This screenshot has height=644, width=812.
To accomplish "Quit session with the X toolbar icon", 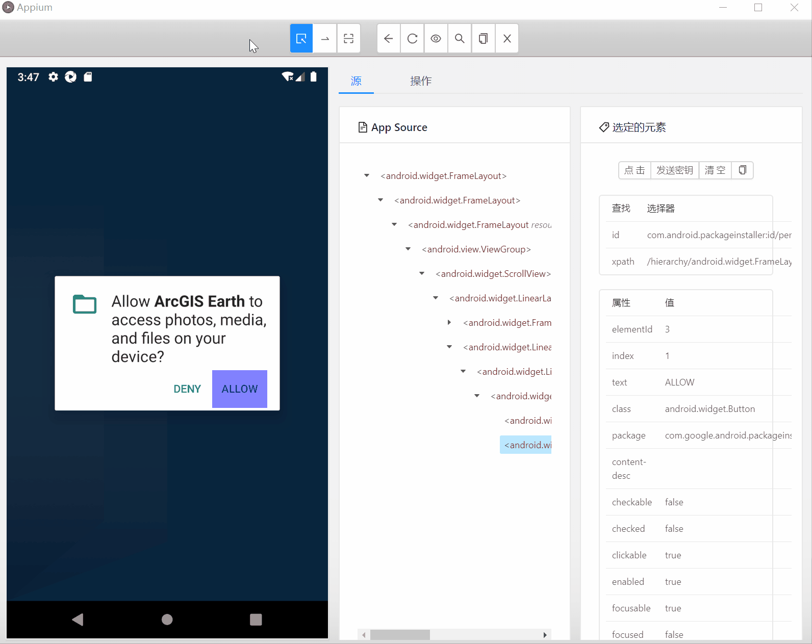I will point(507,38).
